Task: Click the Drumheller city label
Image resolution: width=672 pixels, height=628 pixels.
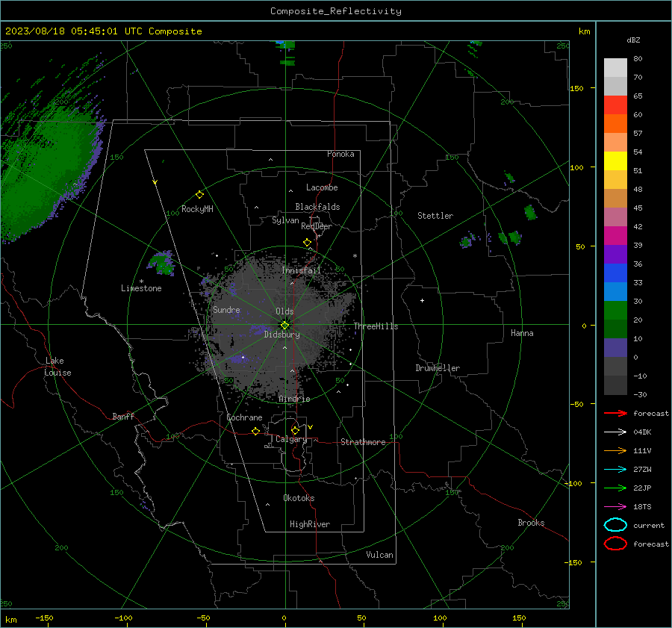Action: 438,368
